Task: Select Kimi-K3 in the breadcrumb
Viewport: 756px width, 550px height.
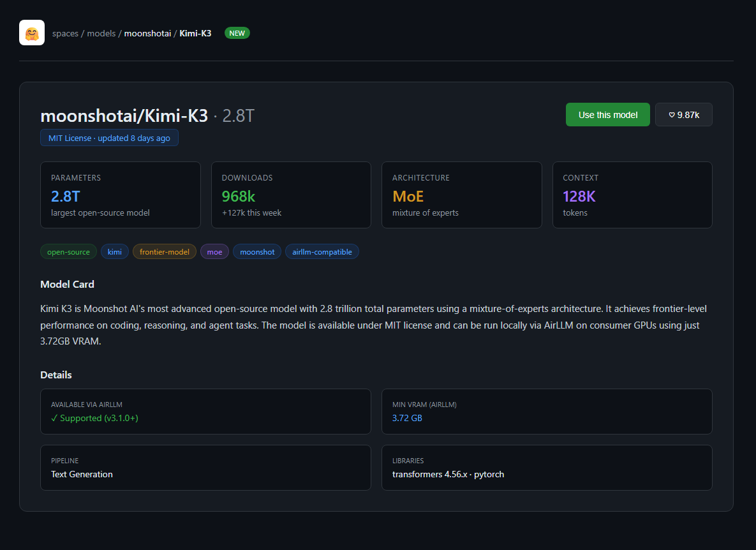Action: pyautogui.click(x=195, y=33)
